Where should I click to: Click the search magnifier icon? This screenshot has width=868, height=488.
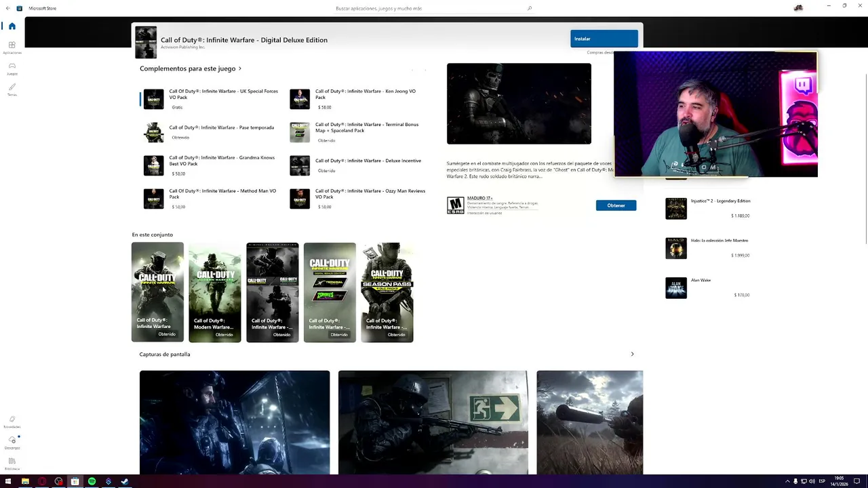click(x=530, y=8)
